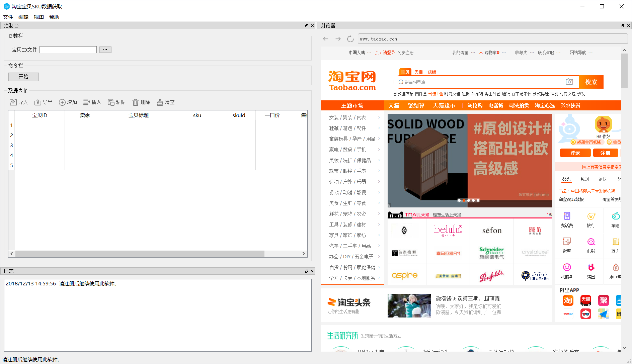Open the 演出 performance icon
This screenshot has height=364, width=632.
(x=591, y=267)
